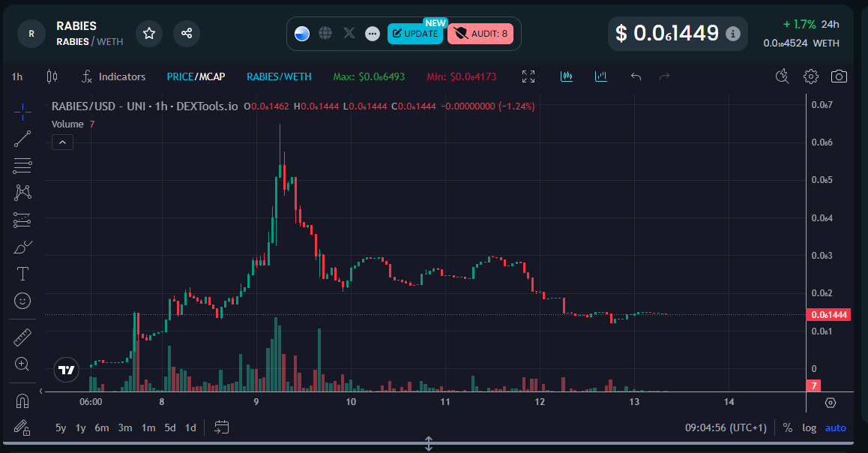Select the zoom in tool
Image resolution: width=868 pixels, height=453 pixels.
22,364
